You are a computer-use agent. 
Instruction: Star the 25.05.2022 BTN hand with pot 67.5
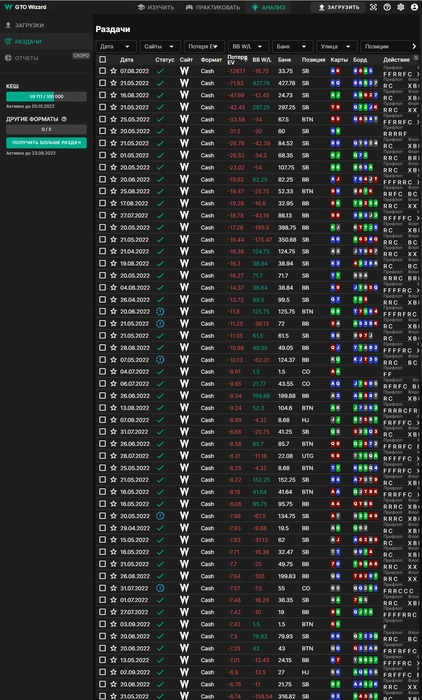tap(113, 119)
